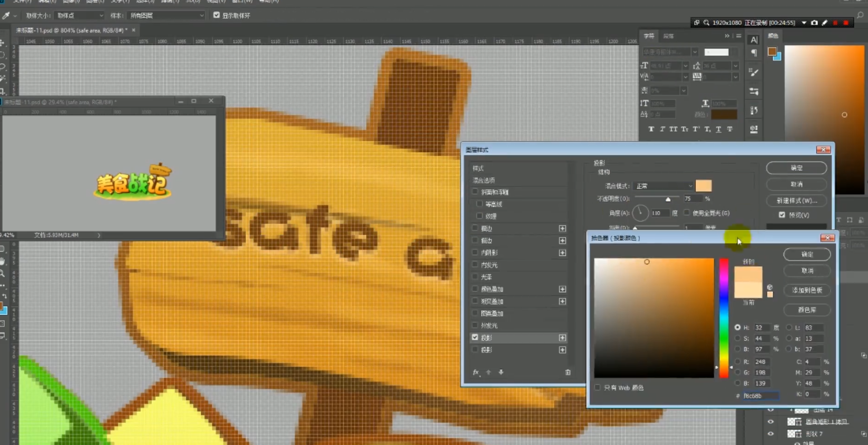868x445 pixels.
Task: Open the font size dropdown arrow
Action: tap(685, 66)
